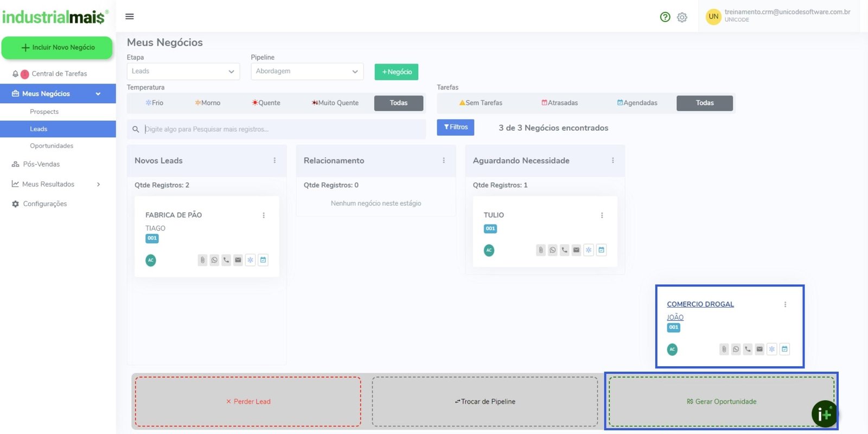Click the search records input field
The height and width of the screenshot is (434, 868).
[x=282, y=129]
